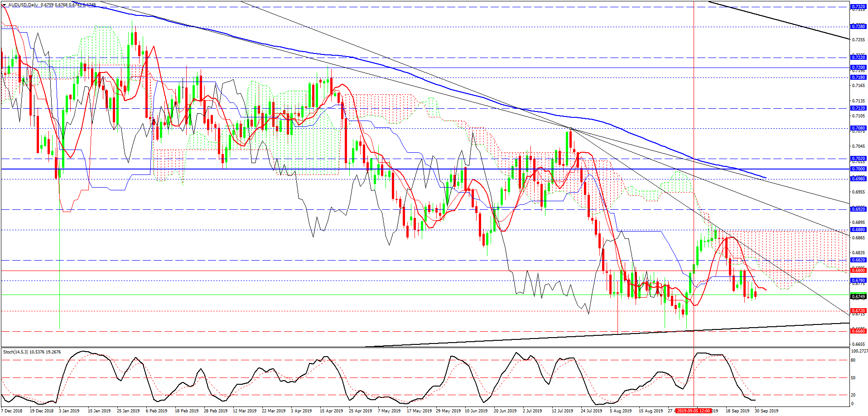Viewport: 868px width, 416px height.
Task: Click the 0.6820 price level label
Action: (x=858, y=260)
